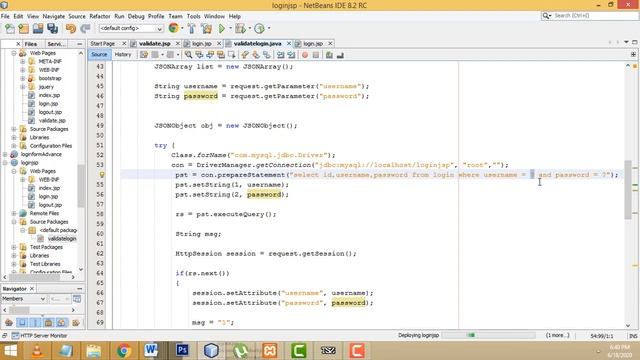Save all files with the Save All icon
This screenshot has height=360, width=640.
53,29
